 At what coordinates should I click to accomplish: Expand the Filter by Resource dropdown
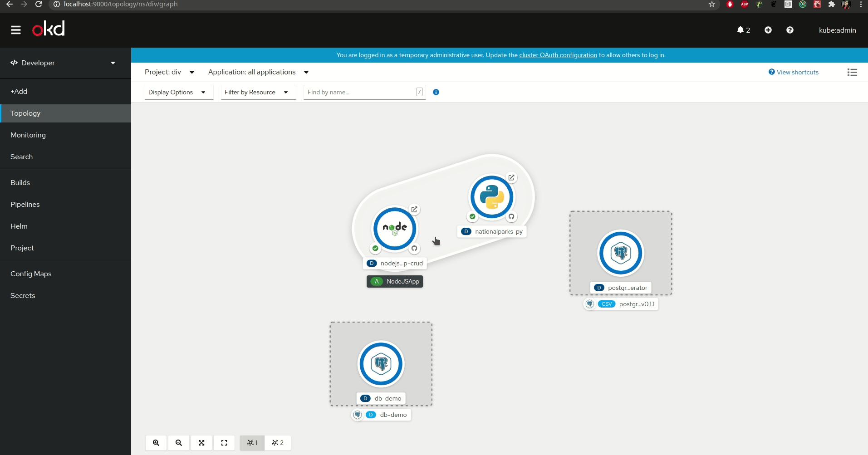258,92
